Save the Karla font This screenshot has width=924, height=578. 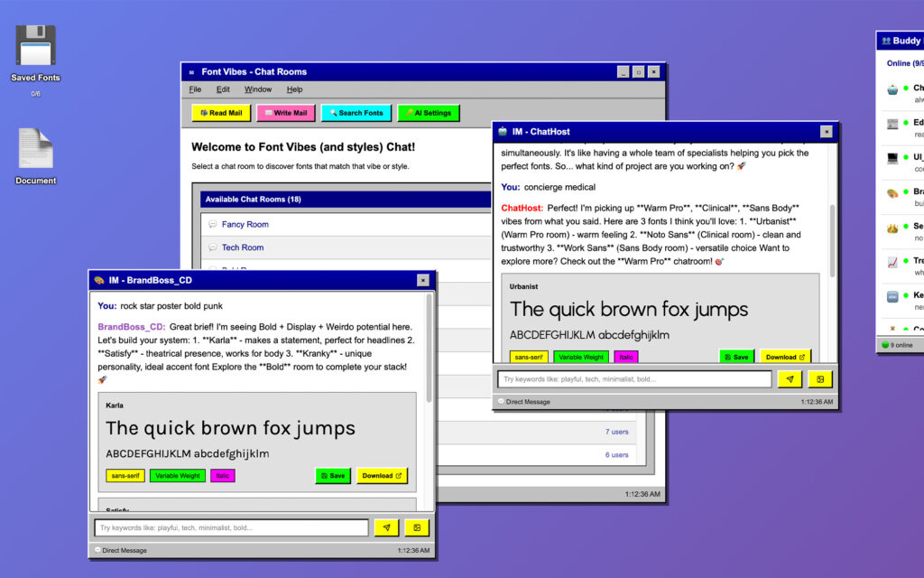(x=333, y=476)
